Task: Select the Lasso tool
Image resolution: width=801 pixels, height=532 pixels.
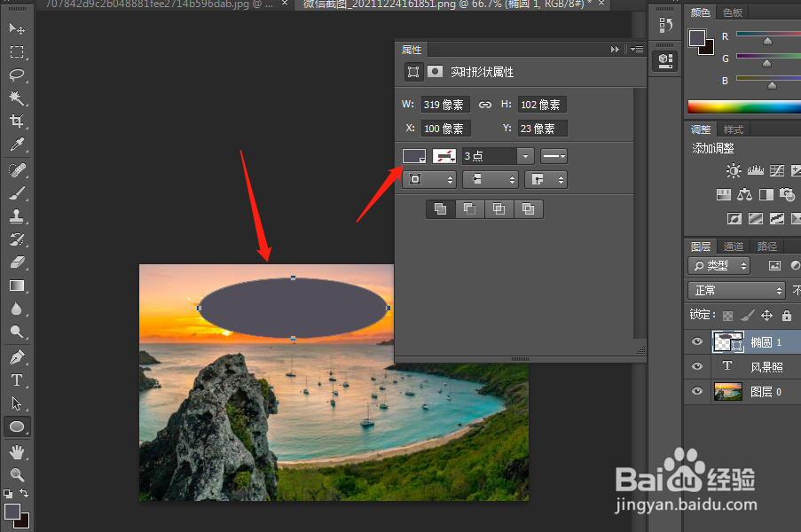Action: [x=17, y=75]
